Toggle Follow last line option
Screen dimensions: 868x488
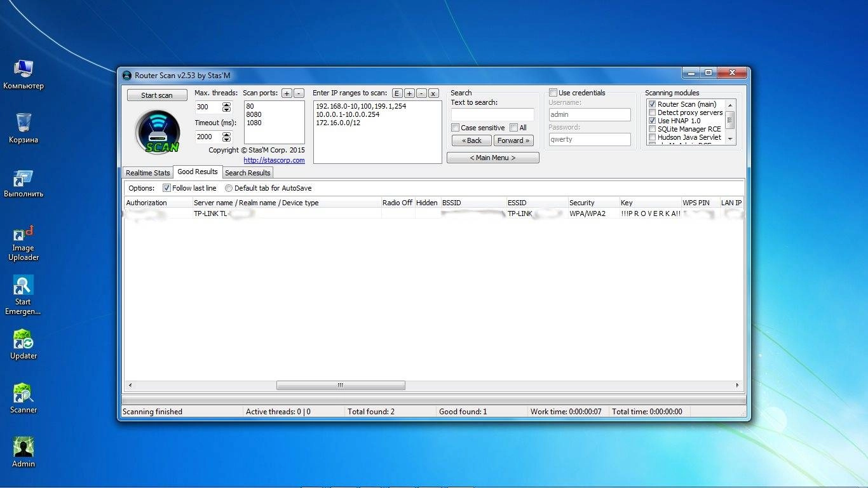pos(166,188)
